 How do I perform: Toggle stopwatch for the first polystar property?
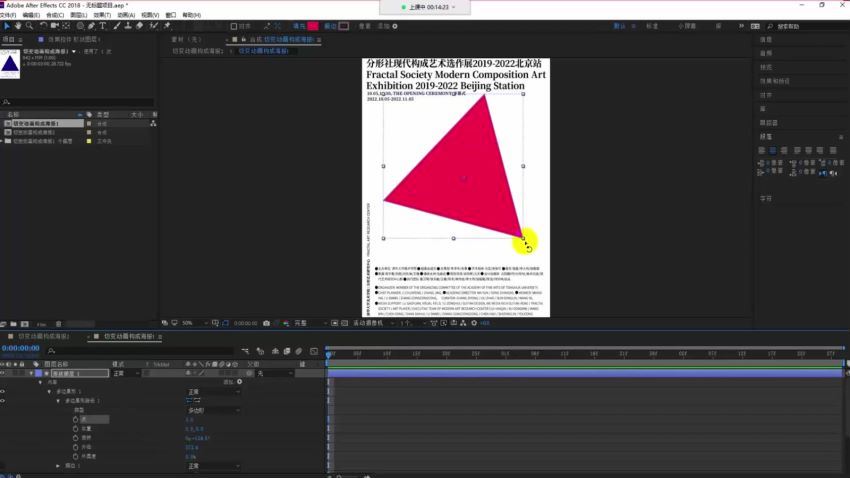coord(75,419)
